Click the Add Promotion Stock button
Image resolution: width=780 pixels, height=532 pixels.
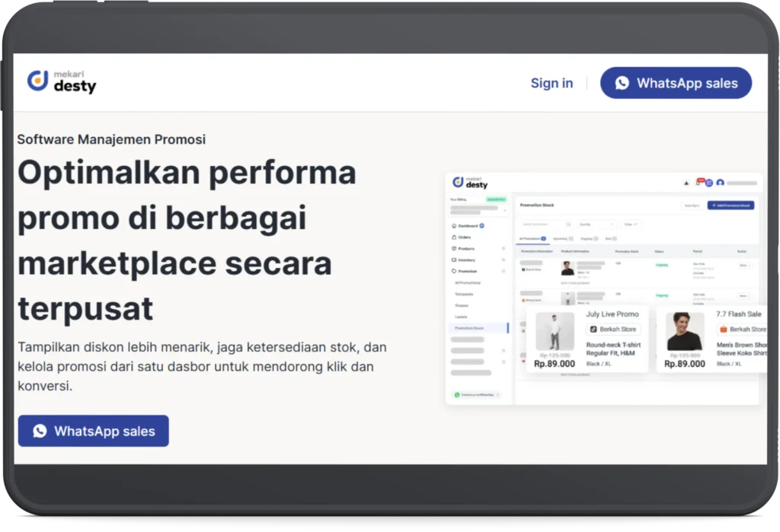[730, 205]
